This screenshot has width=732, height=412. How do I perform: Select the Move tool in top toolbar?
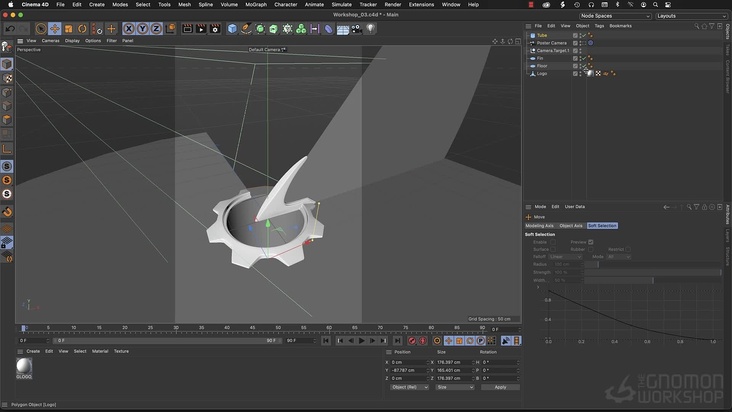(x=55, y=29)
